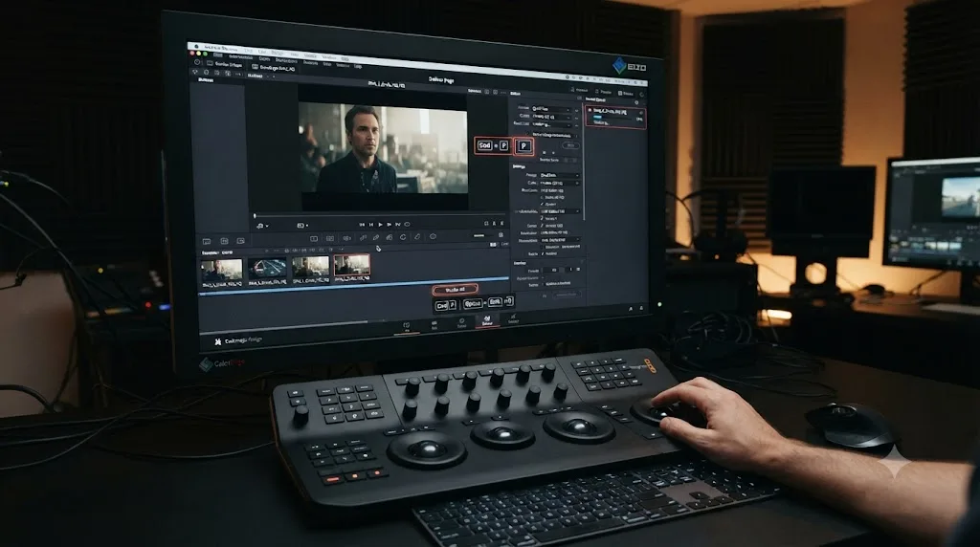Open the highlighted page tab in bottom page bar
This screenshot has width=980, height=547.
(x=487, y=319)
